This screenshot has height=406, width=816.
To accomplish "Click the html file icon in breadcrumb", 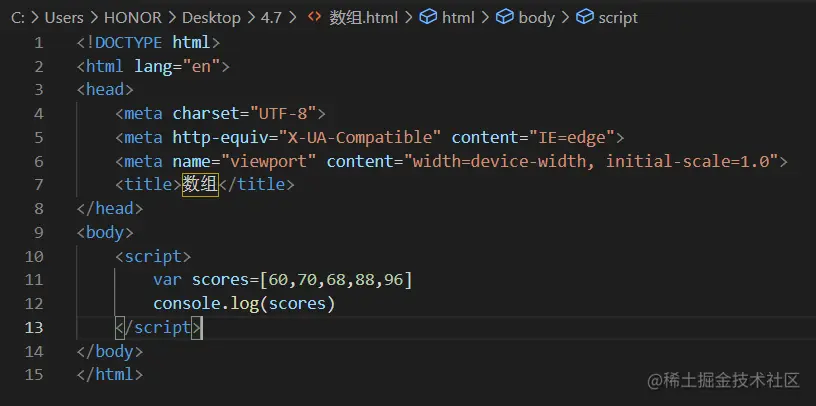I will click(x=314, y=17).
